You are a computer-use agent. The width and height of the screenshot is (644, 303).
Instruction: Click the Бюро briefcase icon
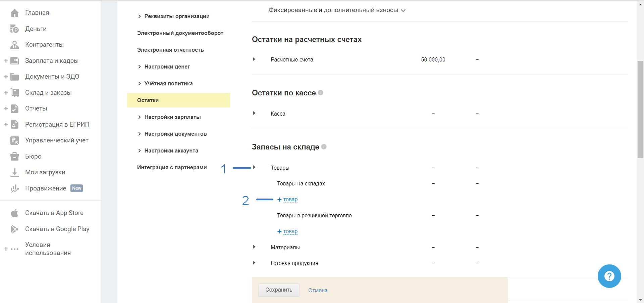click(x=14, y=157)
